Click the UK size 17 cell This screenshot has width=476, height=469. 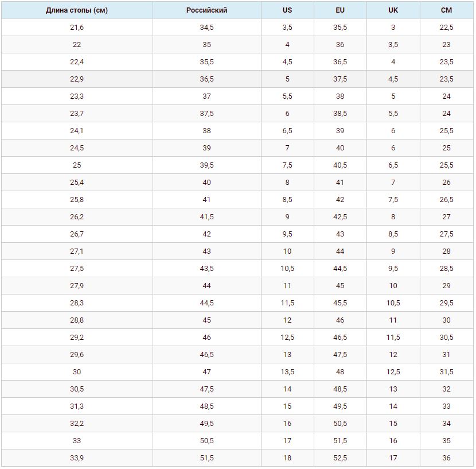click(393, 458)
